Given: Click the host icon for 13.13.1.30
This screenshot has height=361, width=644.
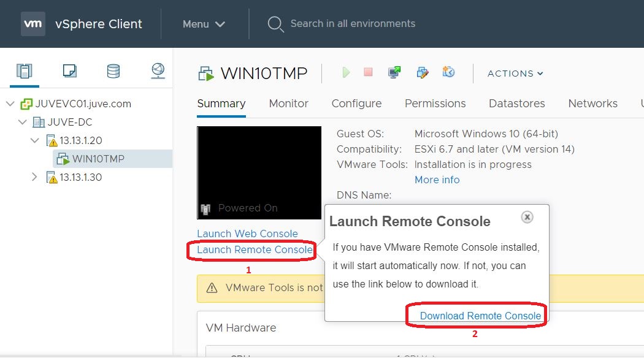Looking at the screenshot, I should (x=52, y=178).
